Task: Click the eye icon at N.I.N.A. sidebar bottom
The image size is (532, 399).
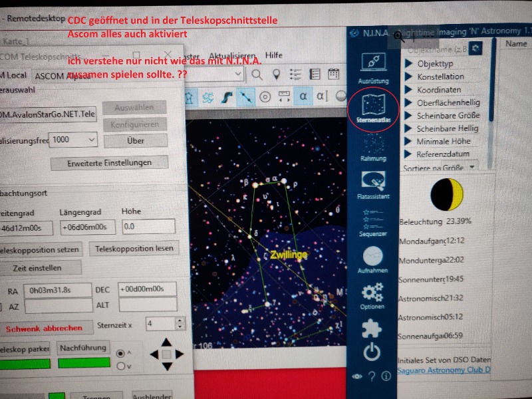Action: (x=357, y=376)
